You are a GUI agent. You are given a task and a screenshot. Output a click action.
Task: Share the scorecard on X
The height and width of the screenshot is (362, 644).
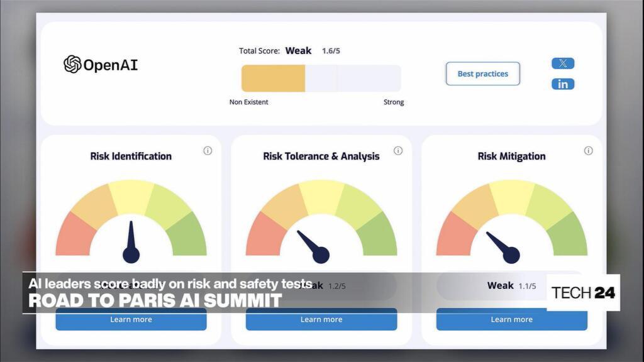[562, 63]
